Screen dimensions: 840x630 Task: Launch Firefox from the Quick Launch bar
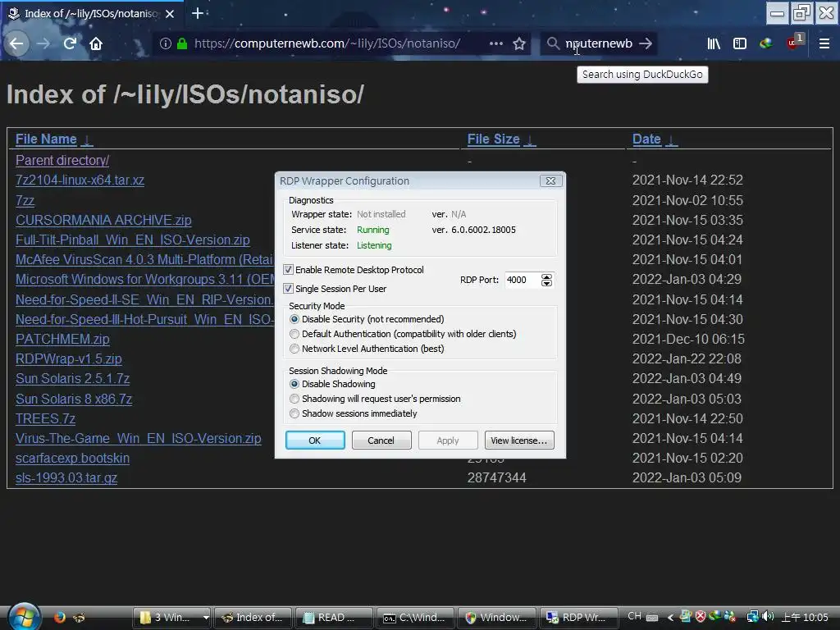59,617
